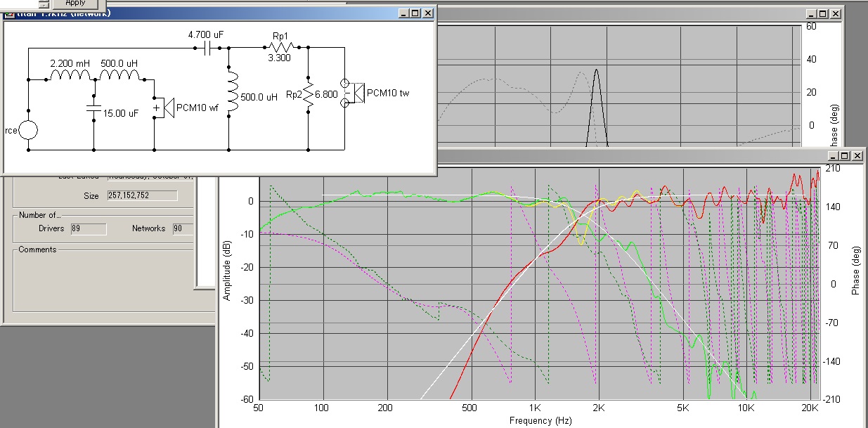Click the Apply button
The image size is (868, 428).
(x=75, y=4)
